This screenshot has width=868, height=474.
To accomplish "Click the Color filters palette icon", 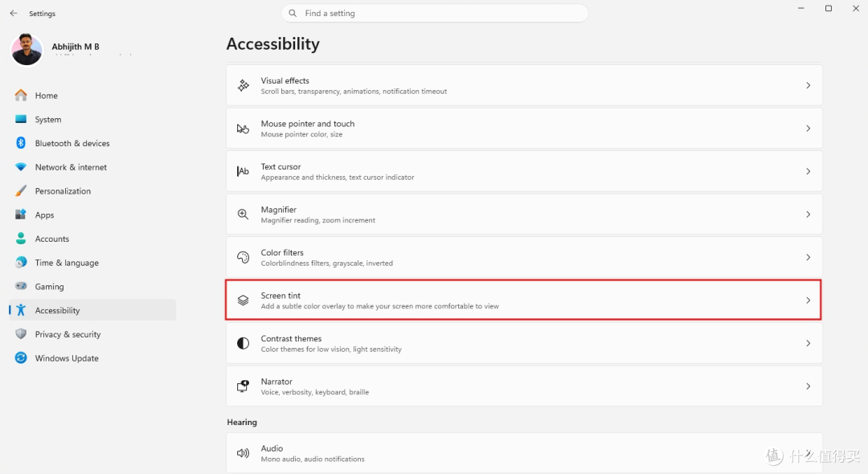I will [243, 257].
